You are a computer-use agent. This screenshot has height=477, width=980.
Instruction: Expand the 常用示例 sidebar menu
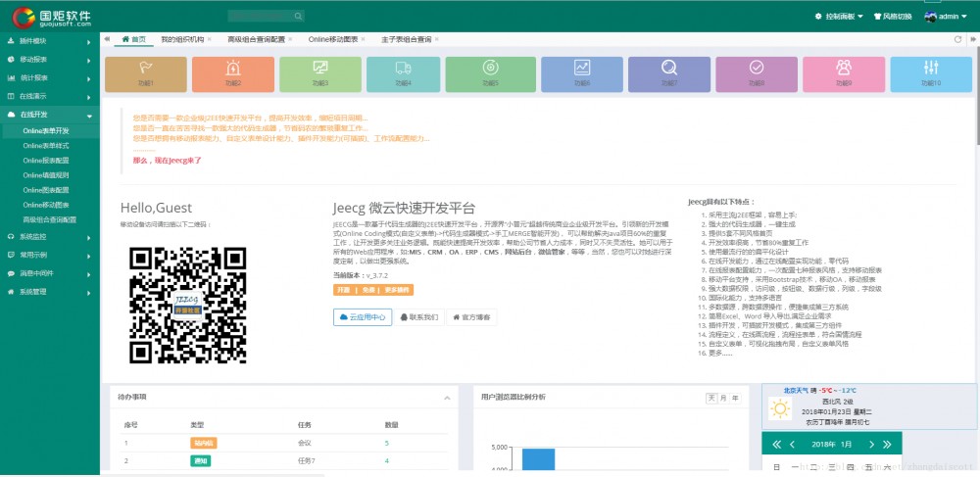pyautogui.click(x=50, y=256)
